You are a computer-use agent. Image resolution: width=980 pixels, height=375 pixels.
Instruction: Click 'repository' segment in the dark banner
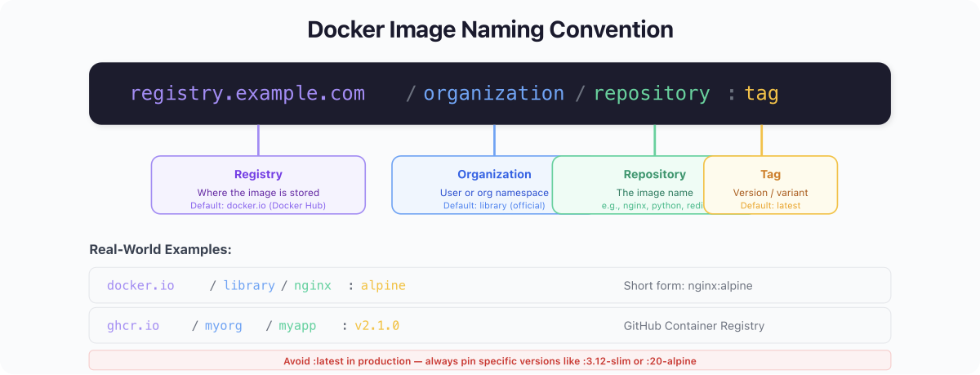pos(652,93)
